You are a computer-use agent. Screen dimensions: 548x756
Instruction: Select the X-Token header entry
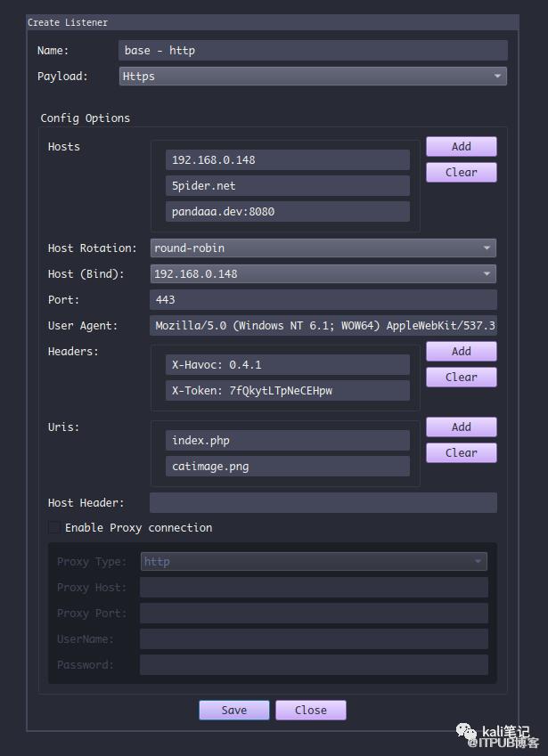pos(287,391)
